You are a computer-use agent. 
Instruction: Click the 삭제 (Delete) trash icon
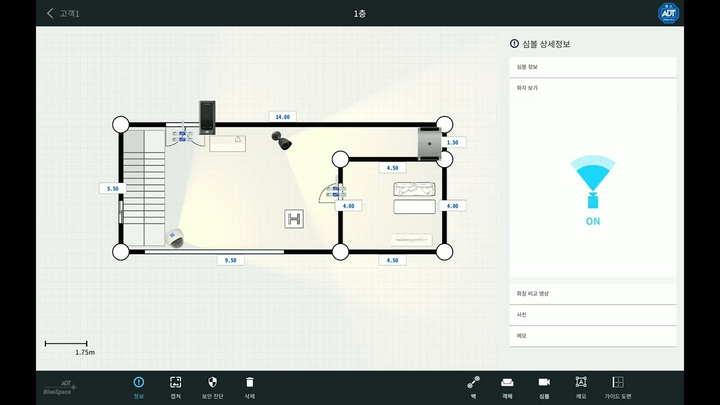pos(250,386)
